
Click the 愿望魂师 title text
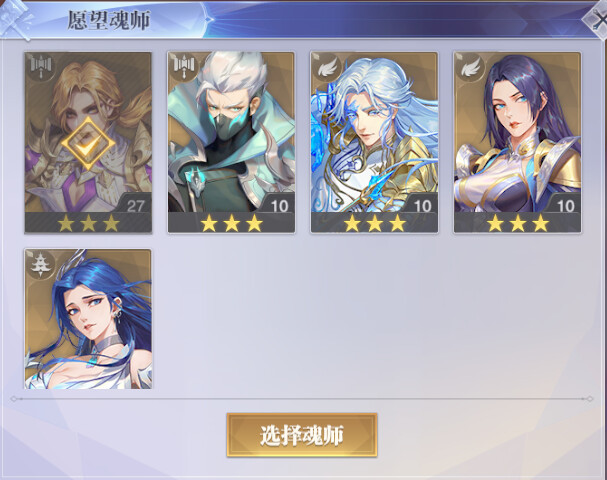(x=109, y=20)
